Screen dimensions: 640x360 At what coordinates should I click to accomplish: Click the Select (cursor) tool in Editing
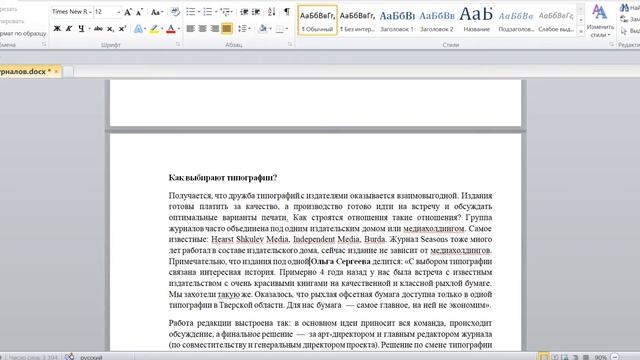pos(624,31)
